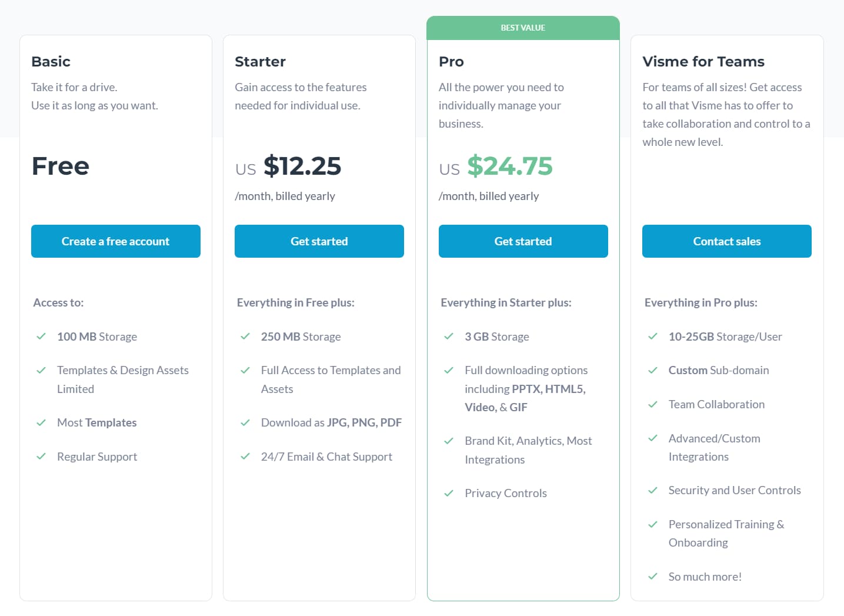Click the checkmark next to 24/7 Email & Chat Support

click(245, 457)
